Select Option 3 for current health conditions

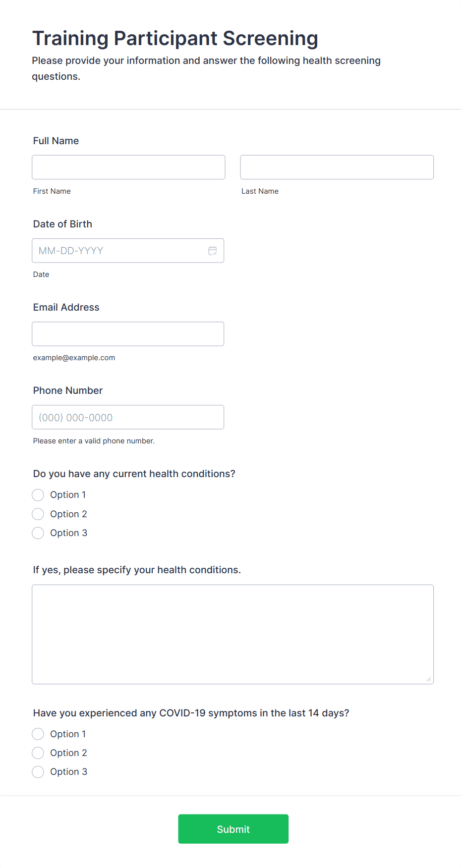click(38, 533)
